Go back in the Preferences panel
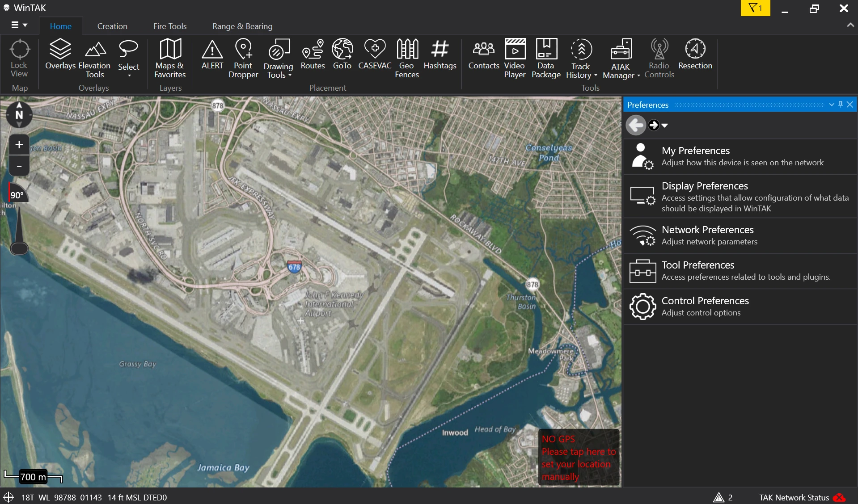 (x=635, y=125)
